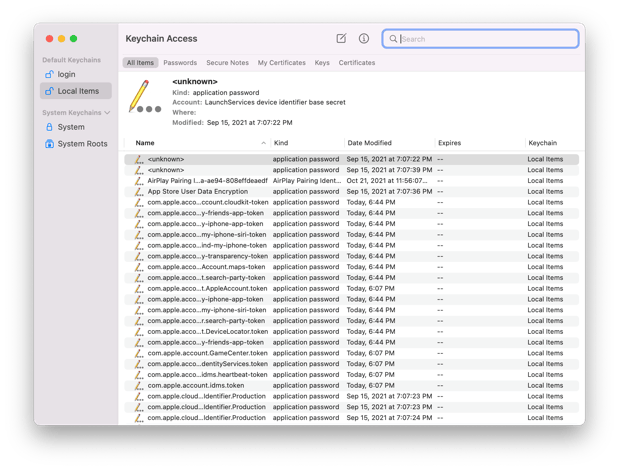The image size is (619, 470).
Task: Click the pencil icon of the cloudkit-token row
Action: click(x=139, y=202)
